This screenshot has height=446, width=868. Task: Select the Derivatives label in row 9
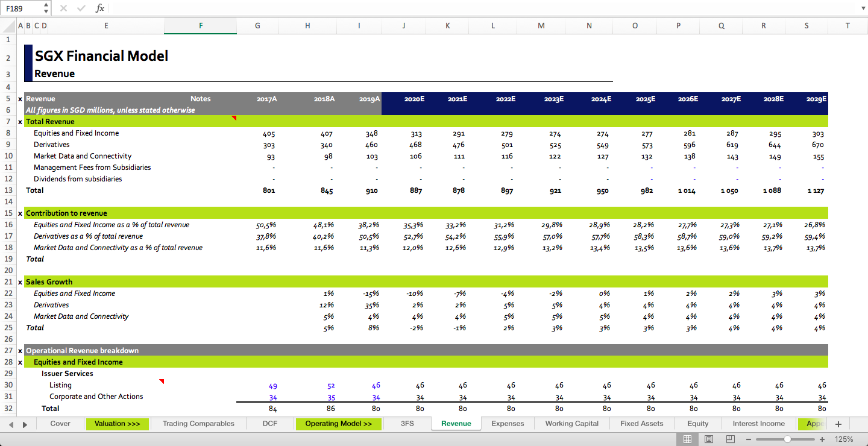pos(51,145)
